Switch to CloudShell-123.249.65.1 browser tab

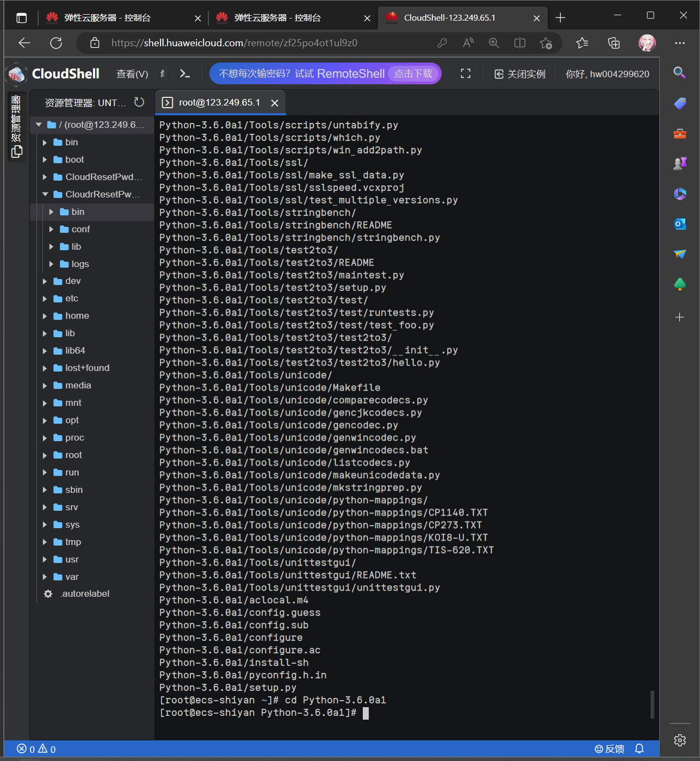[x=449, y=18]
